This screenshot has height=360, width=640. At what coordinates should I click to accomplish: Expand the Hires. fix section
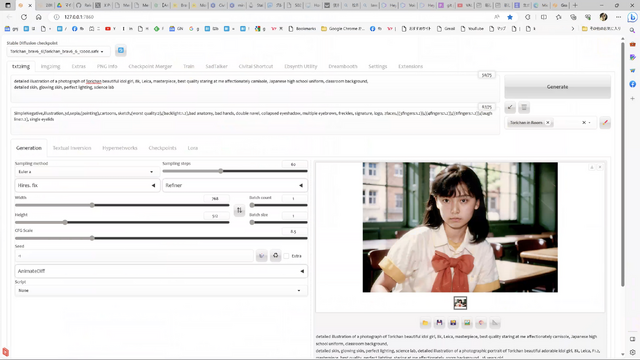pos(87,185)
